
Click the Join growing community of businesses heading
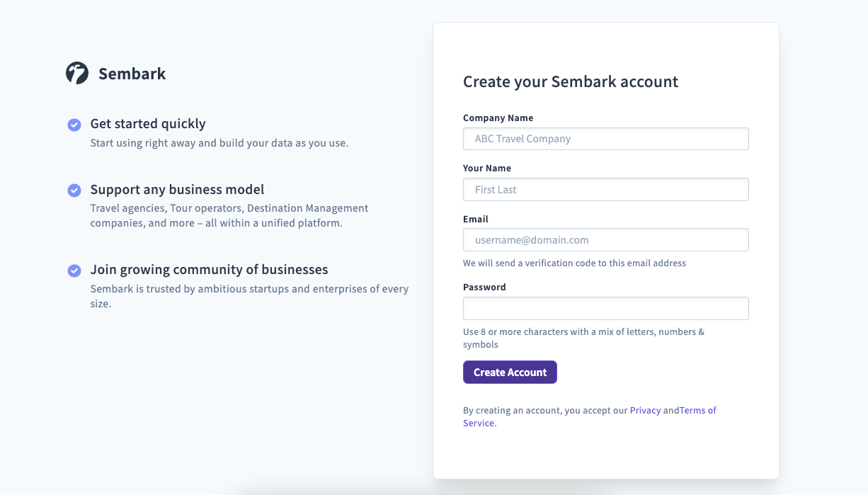coord(209,269)
